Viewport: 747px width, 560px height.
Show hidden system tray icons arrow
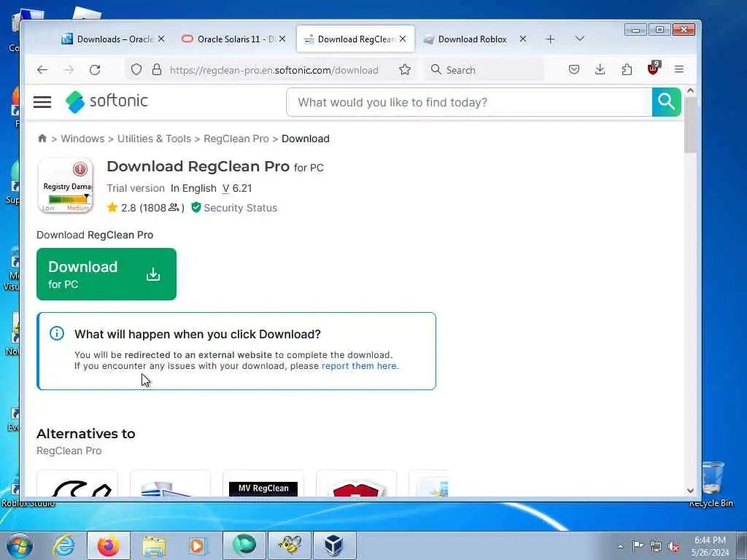point(620,546)
